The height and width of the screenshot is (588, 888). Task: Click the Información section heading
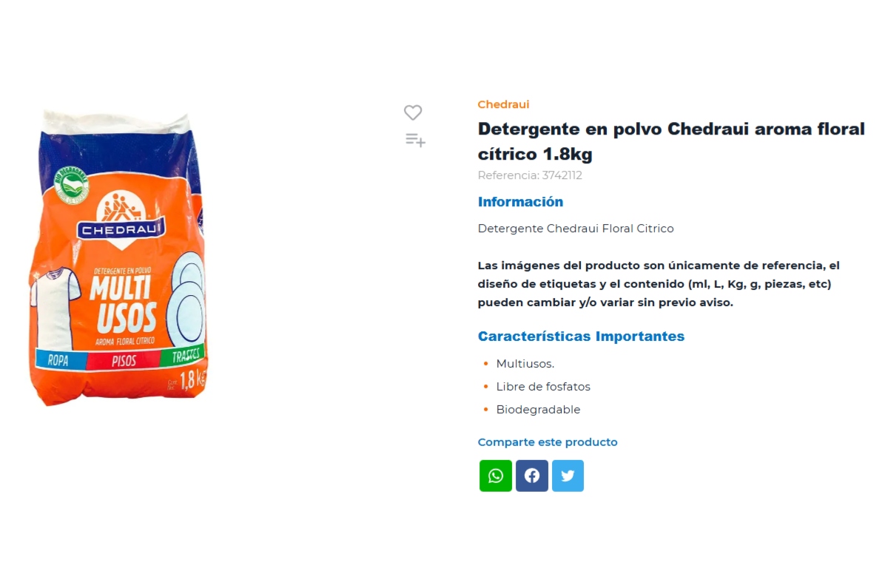[520, 202]
